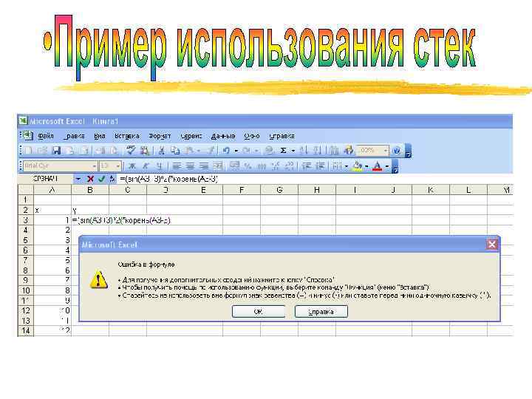Apply red Font Color A

pos(378,166)
